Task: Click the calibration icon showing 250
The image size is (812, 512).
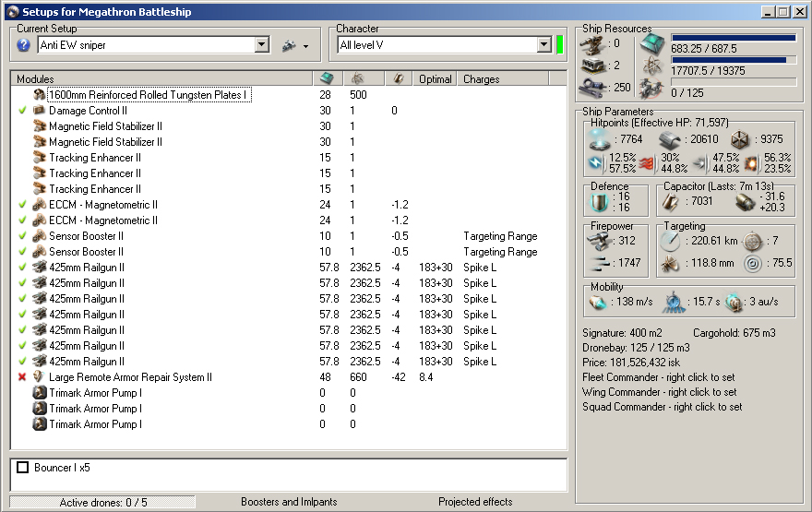Action: (x=593, y=88)
